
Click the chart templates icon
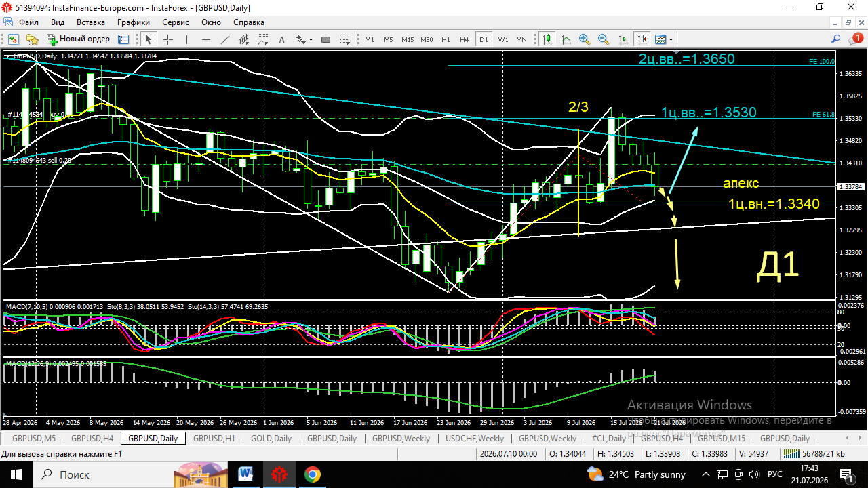pyautogui.click(x=660, y=39)
